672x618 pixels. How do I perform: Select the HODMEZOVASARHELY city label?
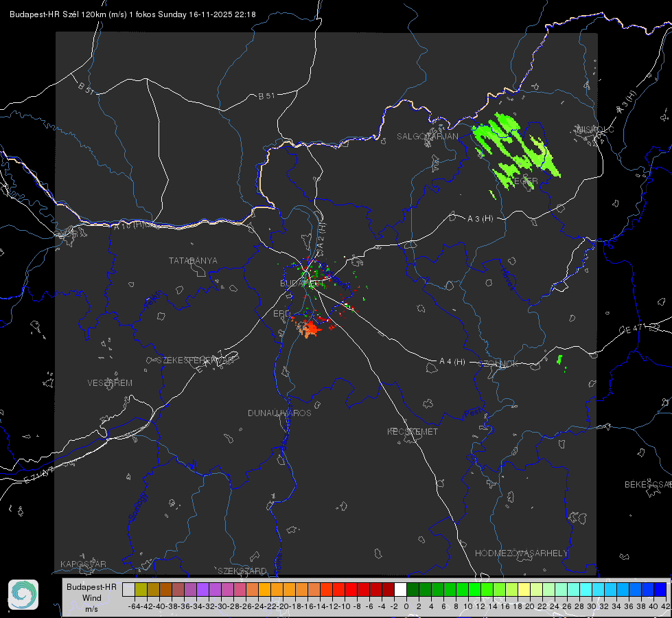point(521,553)
